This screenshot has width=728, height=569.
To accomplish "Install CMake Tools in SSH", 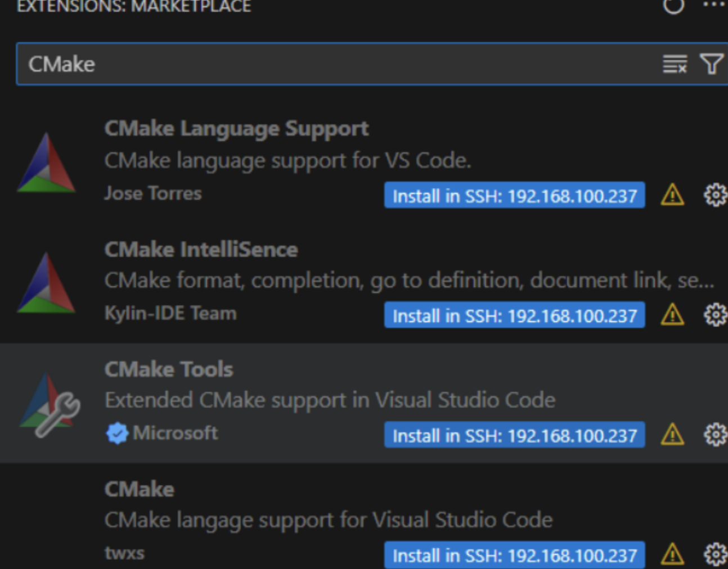I will pyautogui.click(x=515, y=435).
